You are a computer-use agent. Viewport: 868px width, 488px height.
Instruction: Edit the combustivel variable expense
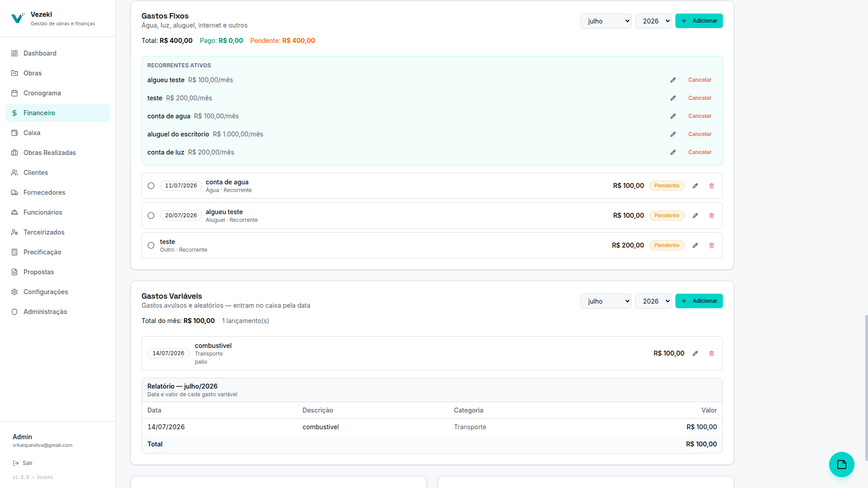[695, 353]
